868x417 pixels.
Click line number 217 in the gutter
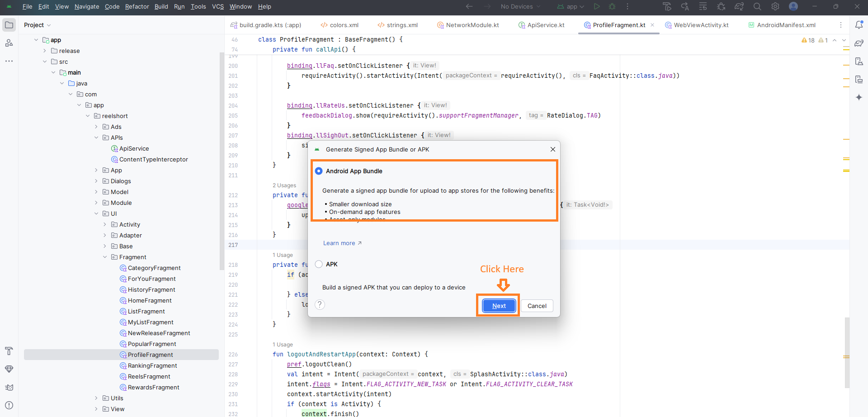coord(233,245)
